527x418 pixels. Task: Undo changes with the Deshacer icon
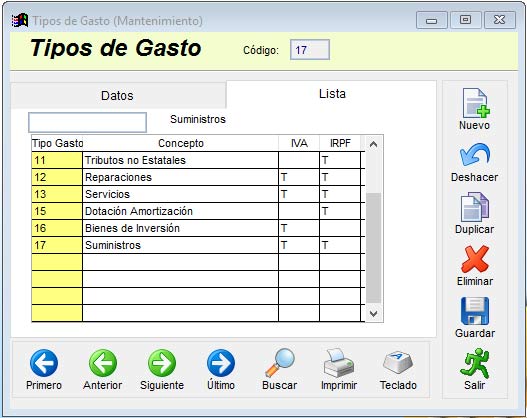tap(474, 155)
